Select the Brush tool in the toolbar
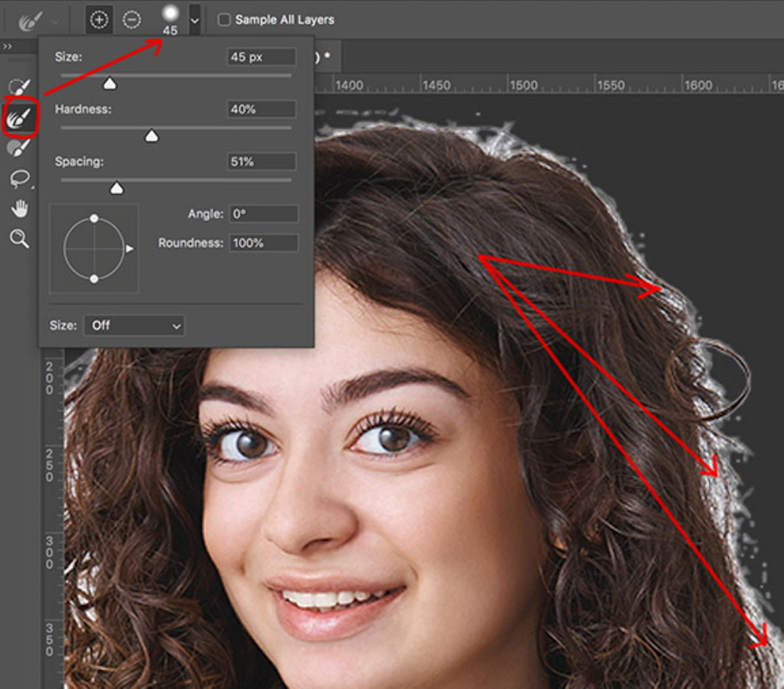This screenshot has height=689, width=784. coord(19,148)
